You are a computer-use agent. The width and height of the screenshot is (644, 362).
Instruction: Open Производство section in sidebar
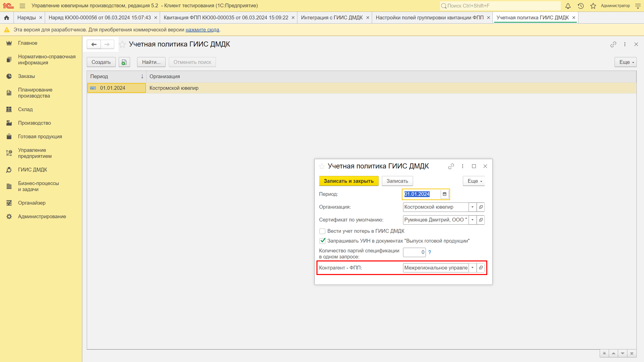pyautogui.click(x=41, y=123)
